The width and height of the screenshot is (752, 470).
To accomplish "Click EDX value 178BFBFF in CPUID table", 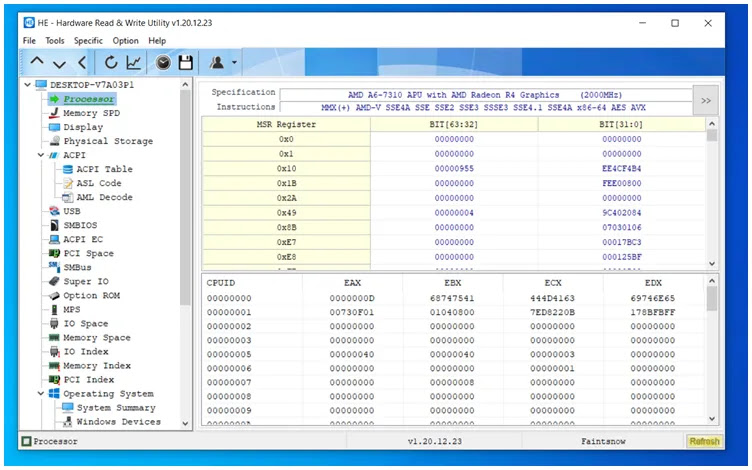I will (653, 312).
